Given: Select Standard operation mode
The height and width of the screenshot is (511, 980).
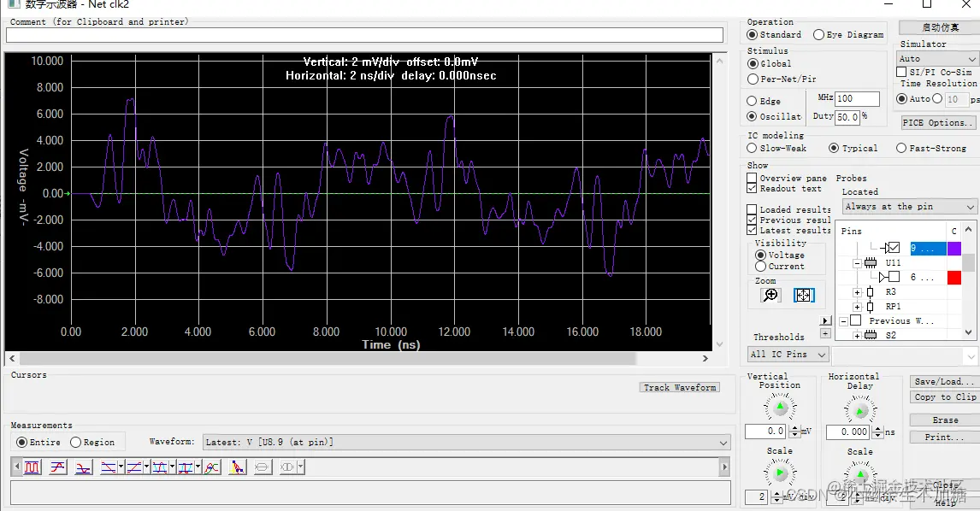Looking at the screenshot, I should (752, 34).
